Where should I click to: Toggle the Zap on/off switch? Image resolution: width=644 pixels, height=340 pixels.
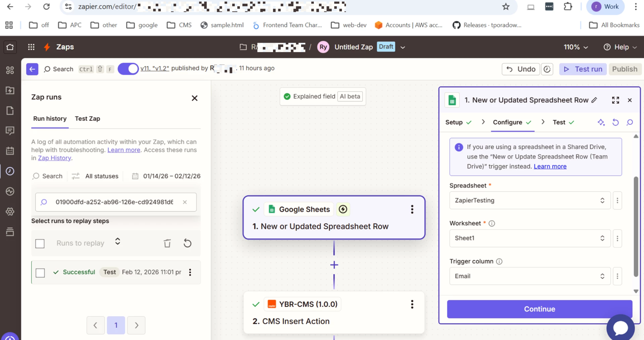[x=128, y=69]
